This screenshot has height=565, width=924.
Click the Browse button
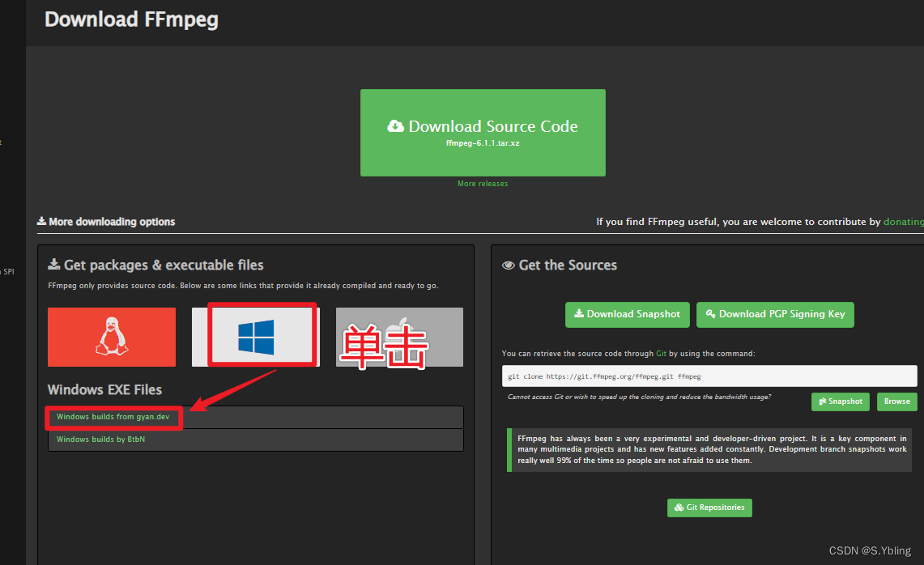coord(897,401)
